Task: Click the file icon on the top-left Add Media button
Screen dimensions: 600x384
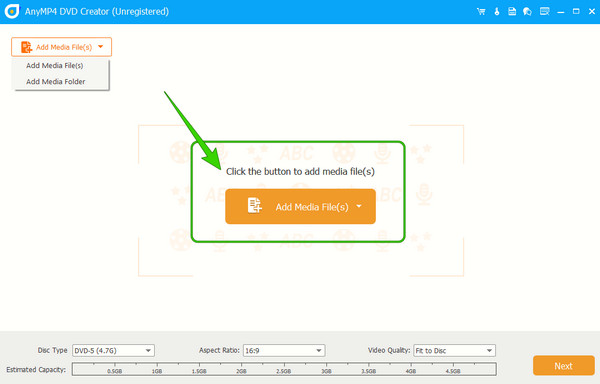Action: 26,47
